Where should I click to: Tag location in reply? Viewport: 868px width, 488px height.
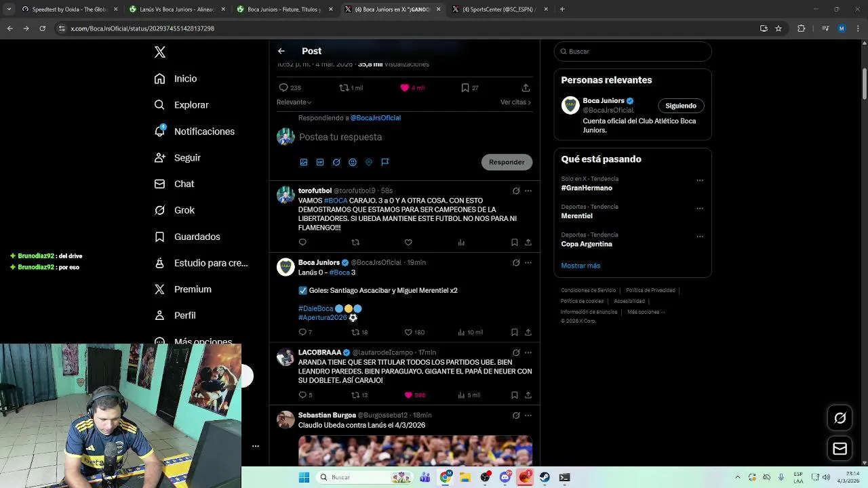coord(369,162)
